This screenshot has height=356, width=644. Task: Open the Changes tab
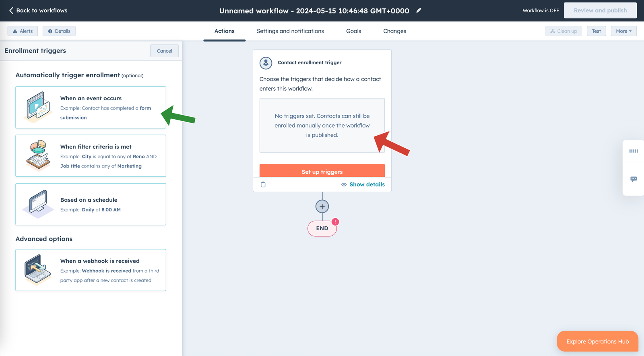pyautogui.click(x=394, y=31)
